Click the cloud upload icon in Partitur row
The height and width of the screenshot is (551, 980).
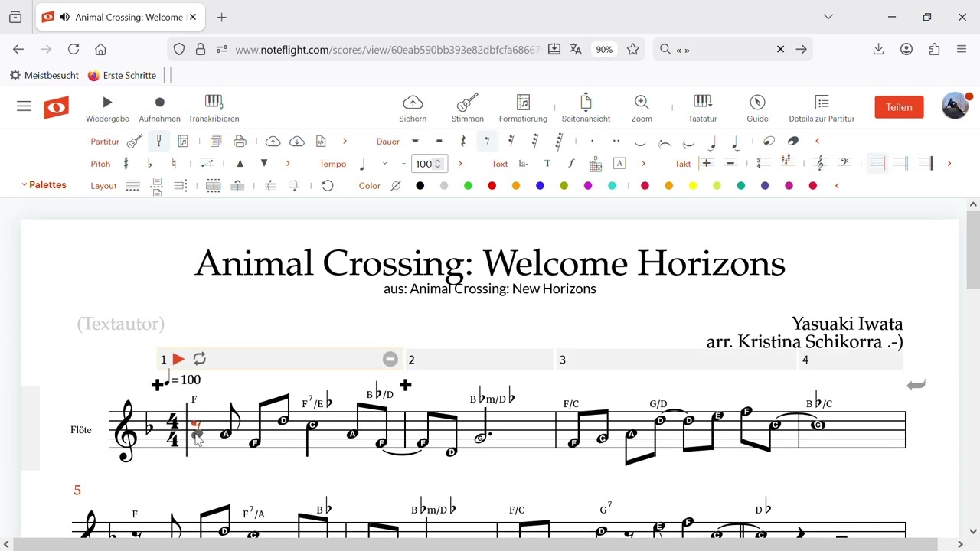pos(273,142)
